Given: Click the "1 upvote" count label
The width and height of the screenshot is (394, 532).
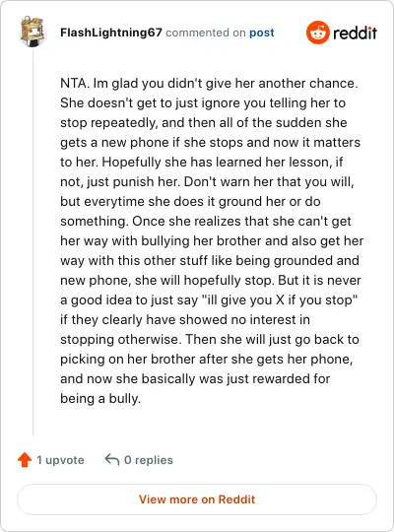Looking at the screenshot, I should tap(60, 460).
